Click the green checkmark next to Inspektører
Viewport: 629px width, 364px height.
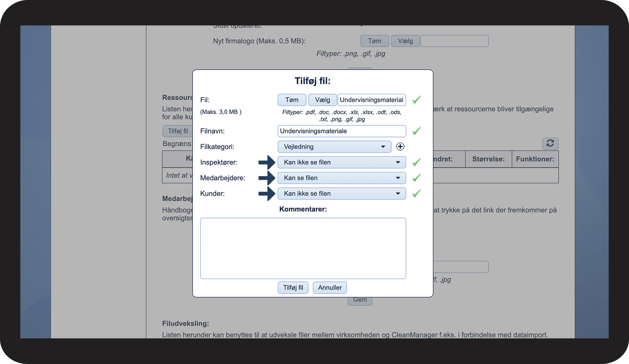tap(416, 162)
